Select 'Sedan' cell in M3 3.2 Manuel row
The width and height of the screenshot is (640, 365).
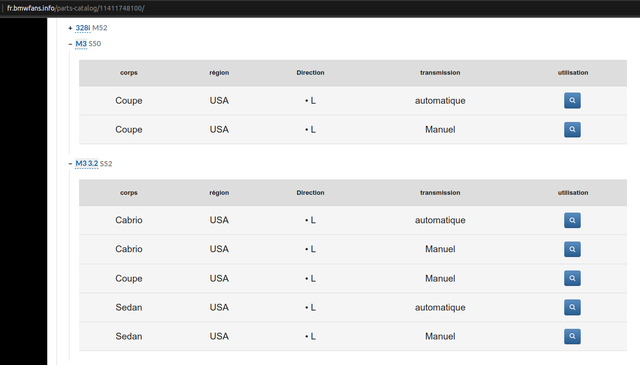[x=129, y=336]
